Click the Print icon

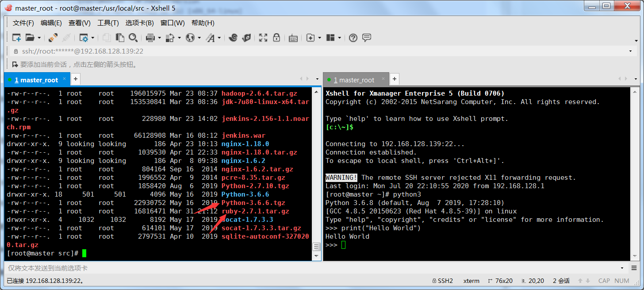pos(150,38)
